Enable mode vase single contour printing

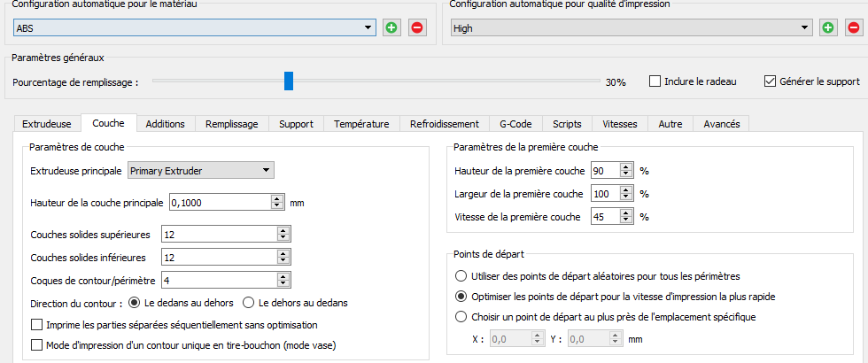pos(37,345)
